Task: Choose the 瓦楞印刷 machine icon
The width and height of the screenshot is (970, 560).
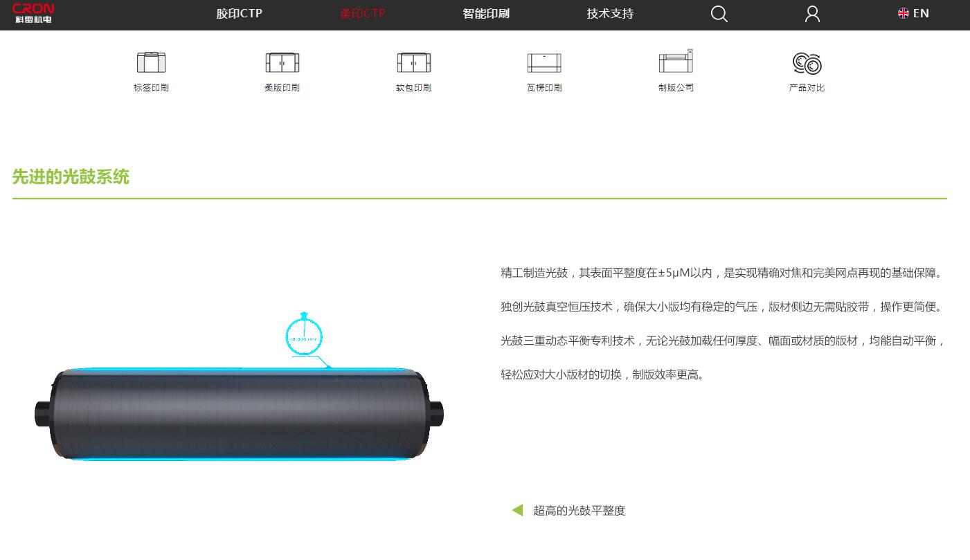Action: [x=544, y=62]
